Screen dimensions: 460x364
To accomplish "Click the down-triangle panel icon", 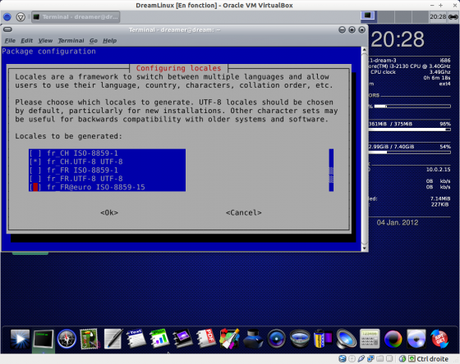I will click(x=20, y=17).
